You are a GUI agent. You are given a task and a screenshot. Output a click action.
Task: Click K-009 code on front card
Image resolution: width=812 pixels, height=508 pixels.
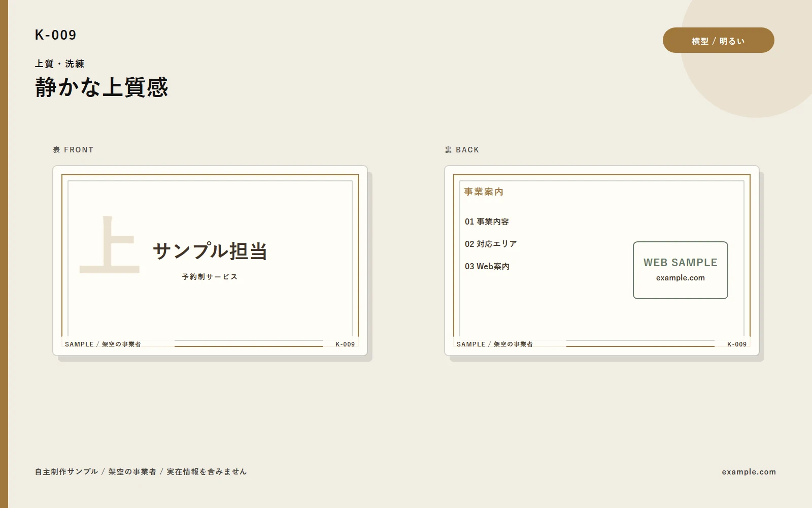click(345, 344)
